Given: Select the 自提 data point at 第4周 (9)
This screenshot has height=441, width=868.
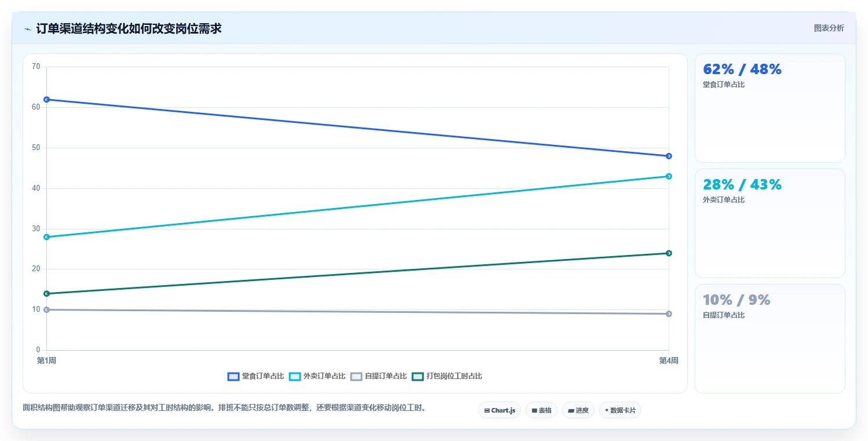Looking at the screenshot, I should [669, 314].
